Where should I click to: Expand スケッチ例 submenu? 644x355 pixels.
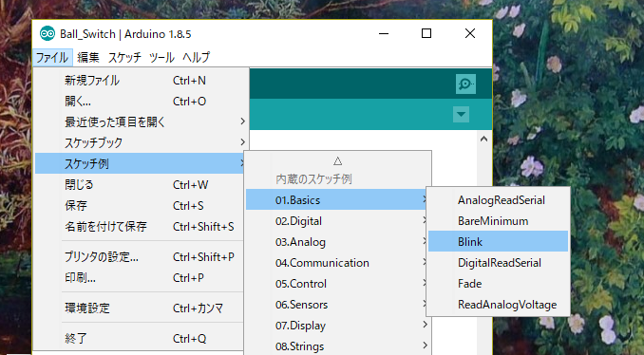coord(140,164)
